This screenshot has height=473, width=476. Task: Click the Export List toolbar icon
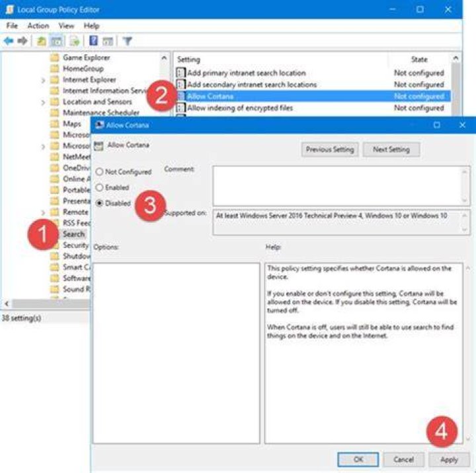(75, 41)
